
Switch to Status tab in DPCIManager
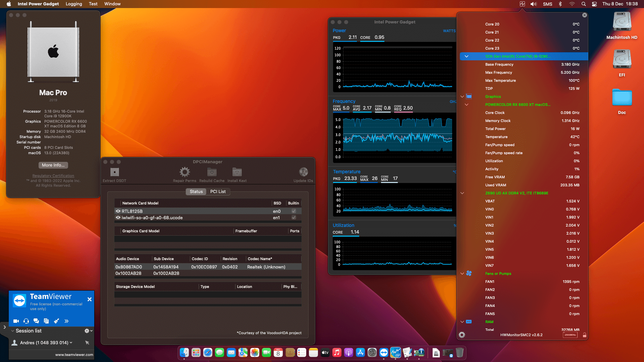point(196,191)
